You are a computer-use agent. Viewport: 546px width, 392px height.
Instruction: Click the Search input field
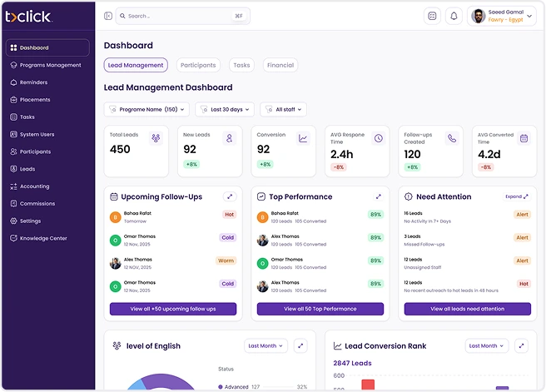(x=181, y=16)
